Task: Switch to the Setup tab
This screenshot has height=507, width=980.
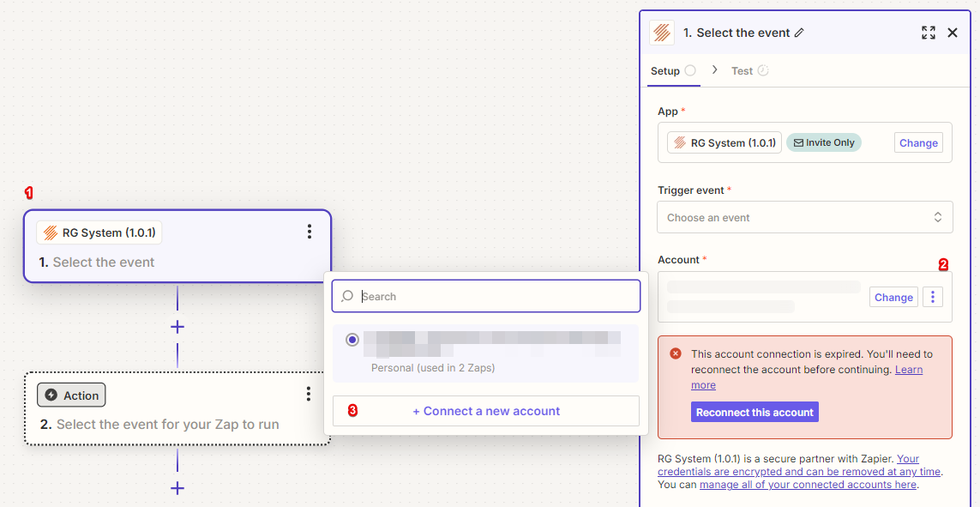Action: 672,70
